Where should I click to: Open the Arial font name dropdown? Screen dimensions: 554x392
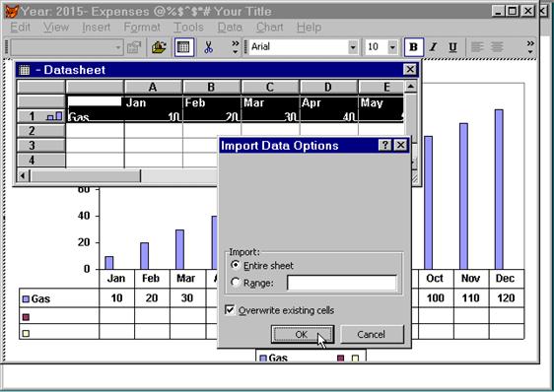(353, 47)
